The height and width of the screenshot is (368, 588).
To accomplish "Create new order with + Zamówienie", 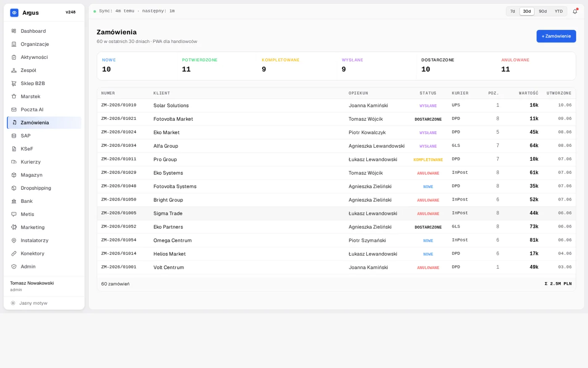I will (556, 36).
